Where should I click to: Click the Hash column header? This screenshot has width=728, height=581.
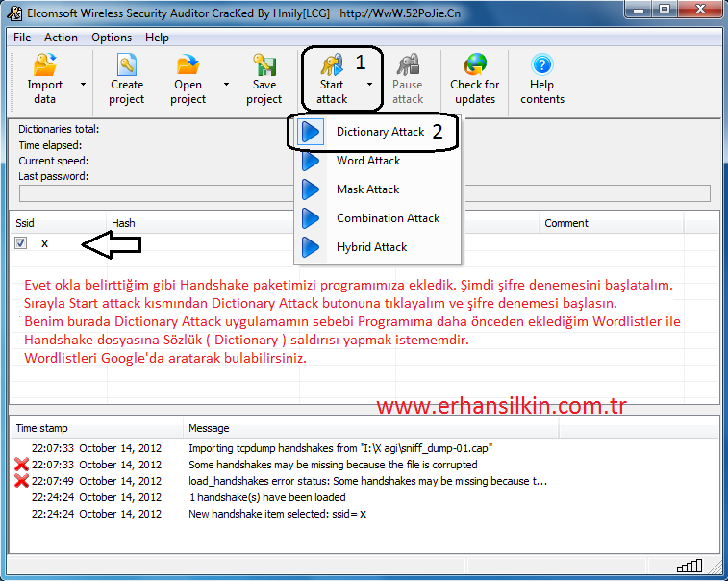203,223
